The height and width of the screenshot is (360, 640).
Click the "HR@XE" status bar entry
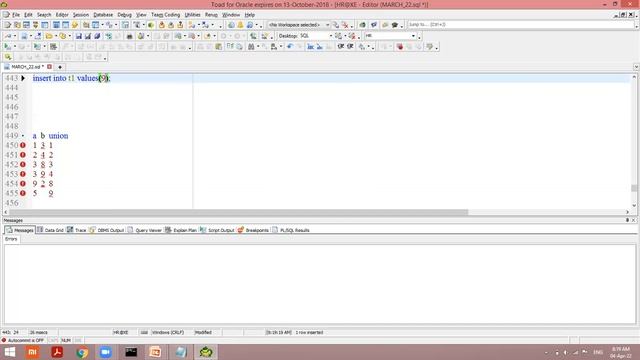pos(120,333)
